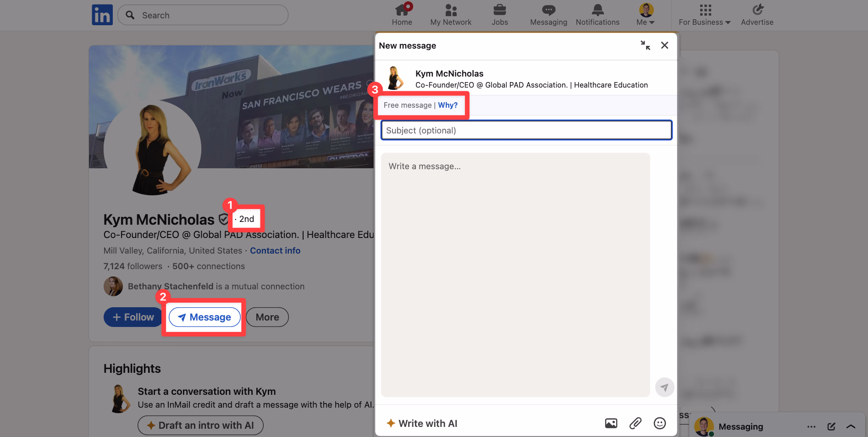Image resolution: width=868 pixels, height=437 pixels.
Task: Click the verification shield badge by Kym's name
Action: tap(223, 219)
